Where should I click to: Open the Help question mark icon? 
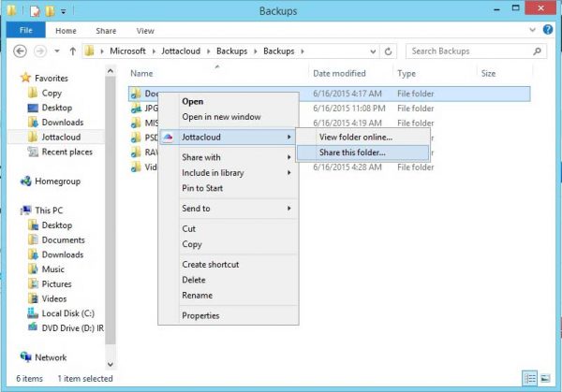pos(548,29)
